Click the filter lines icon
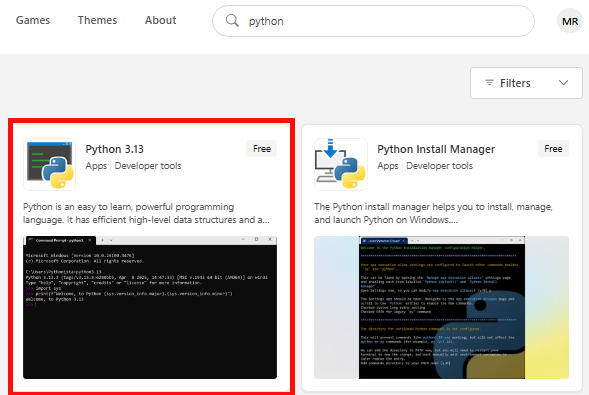This screenshot has height=395, width=589. (x=489, y=83)
